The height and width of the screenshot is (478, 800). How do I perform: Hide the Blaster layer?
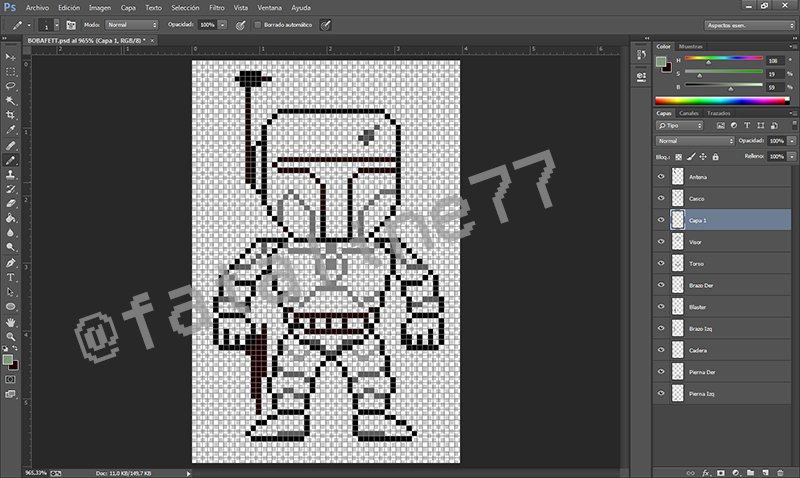pyautogui.click(x=661, y=307)
